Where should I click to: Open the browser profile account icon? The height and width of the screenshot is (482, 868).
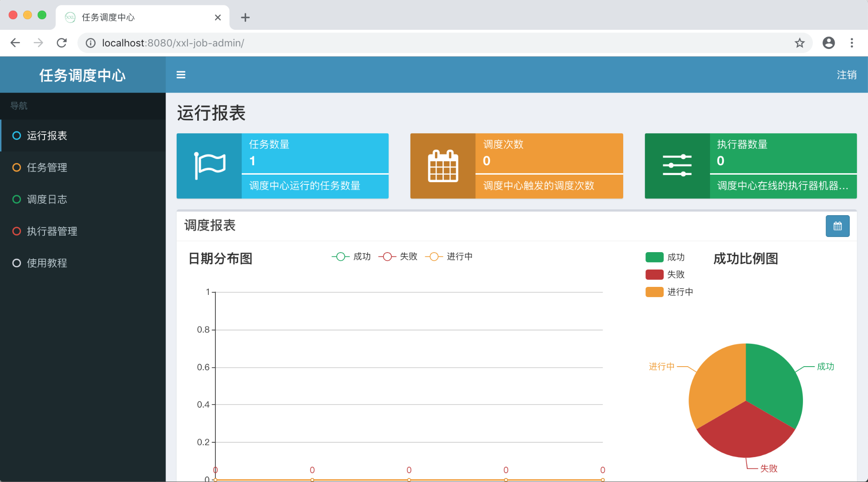[x=828, y=43]
